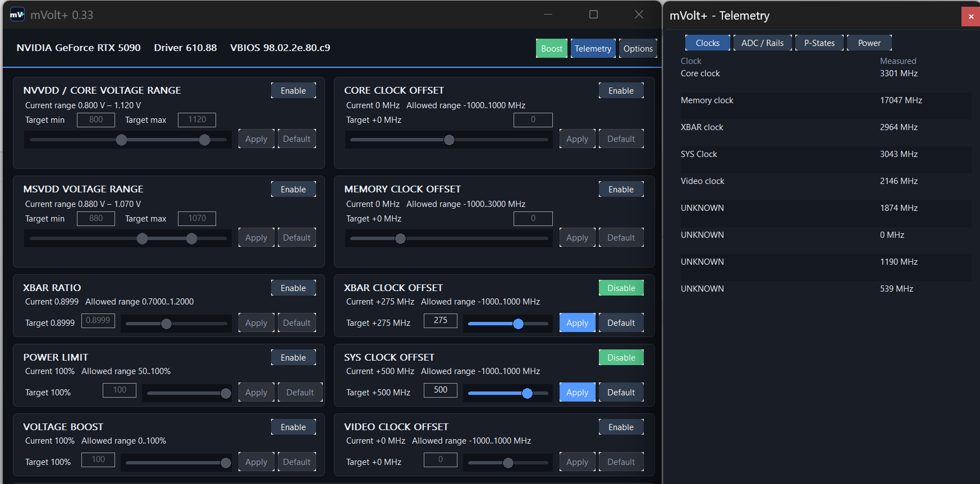This screenshot has height=484, width=980.
Task: Open the Options button in the header
Action: [638, 49]
